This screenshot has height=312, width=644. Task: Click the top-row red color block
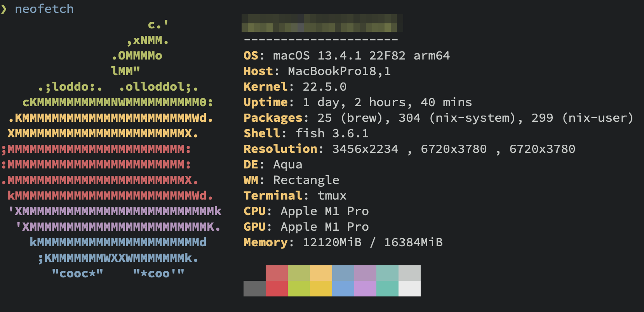(x=277, y=273)
